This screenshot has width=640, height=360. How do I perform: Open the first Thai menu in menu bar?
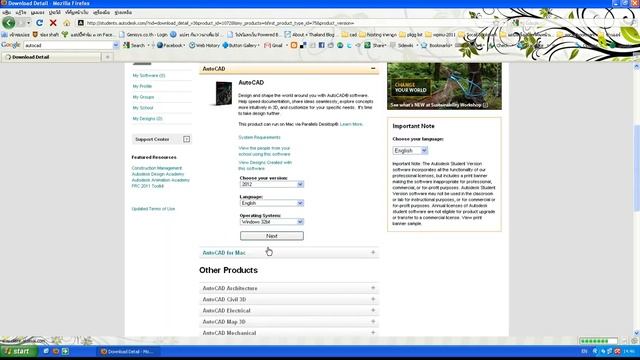(7, 12)
